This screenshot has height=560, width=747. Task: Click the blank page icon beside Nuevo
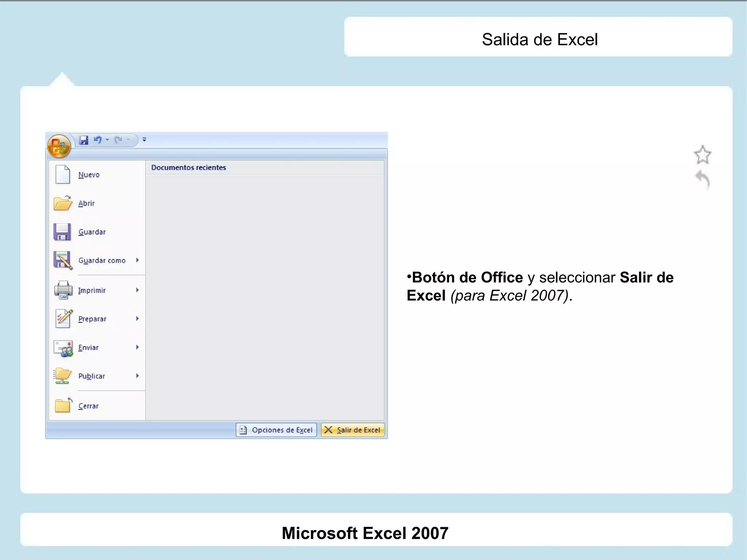click(x=62, y=174)
